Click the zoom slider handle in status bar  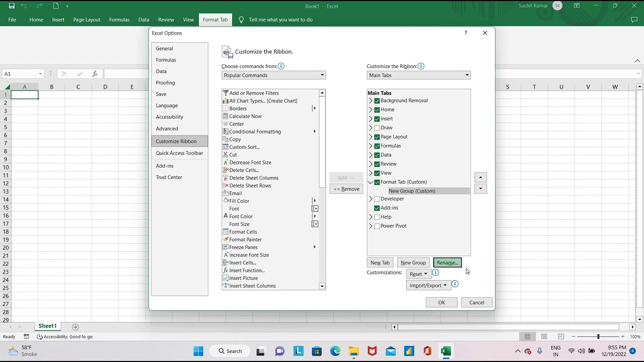[x=598, y=336]
